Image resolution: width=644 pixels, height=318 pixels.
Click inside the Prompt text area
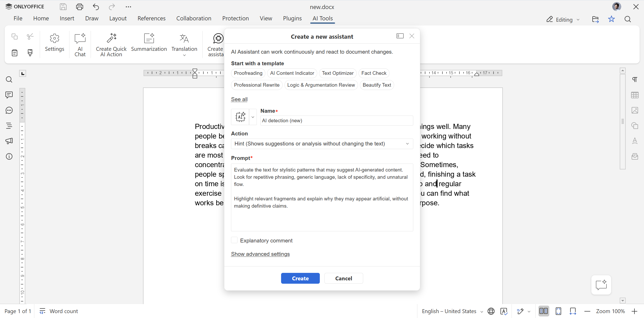coord(322,197)
